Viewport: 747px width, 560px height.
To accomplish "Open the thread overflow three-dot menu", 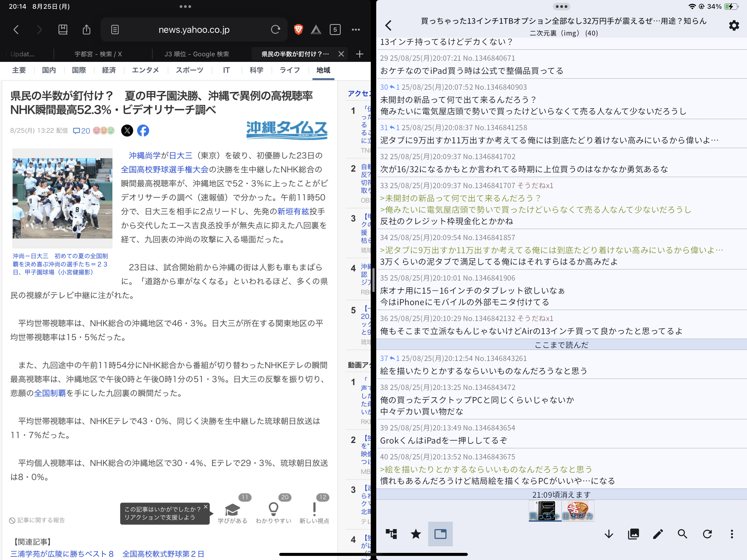I will click(732, 534).
